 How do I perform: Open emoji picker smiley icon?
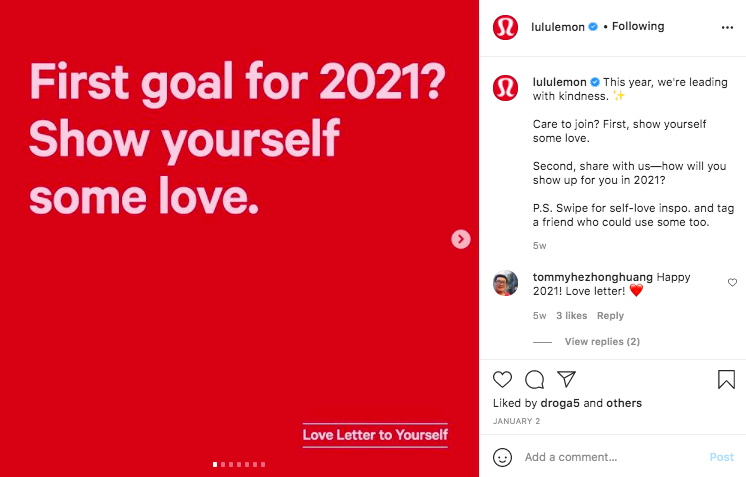click(x=502, y=457)
